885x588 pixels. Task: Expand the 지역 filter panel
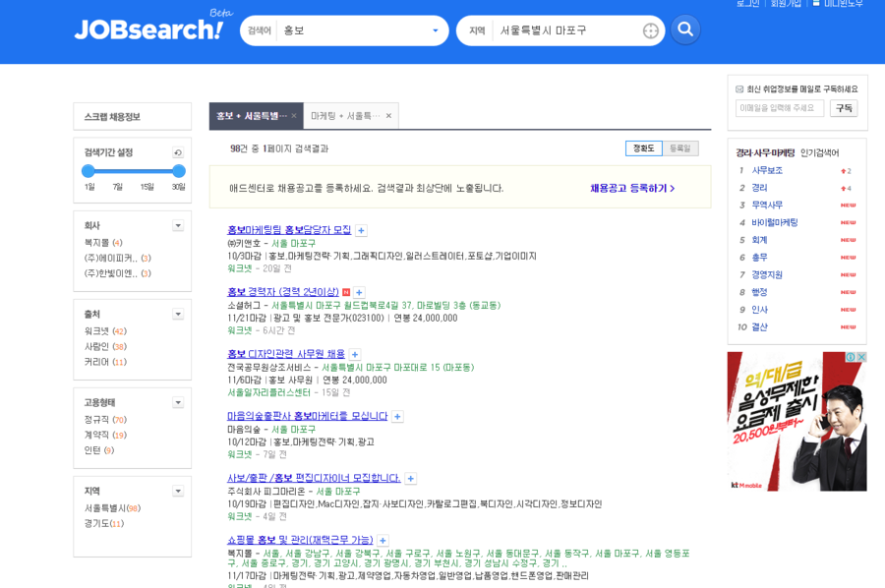pos(178,491)
